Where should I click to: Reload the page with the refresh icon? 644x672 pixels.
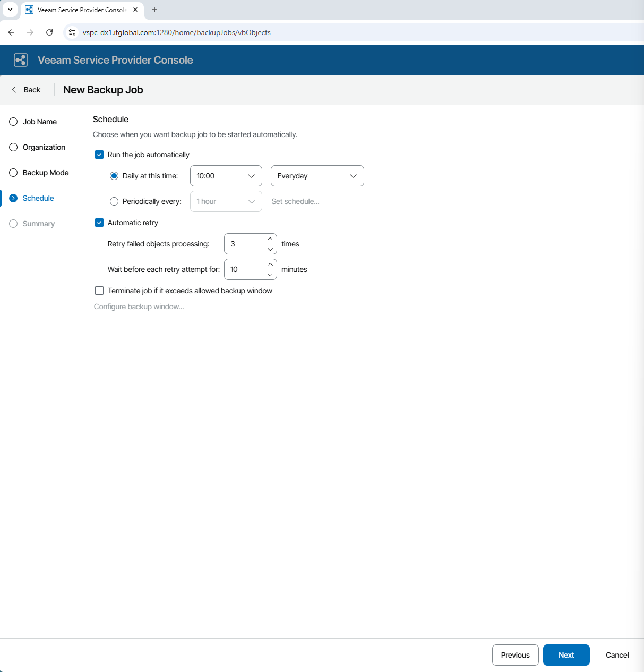click(x=49, y=32)
